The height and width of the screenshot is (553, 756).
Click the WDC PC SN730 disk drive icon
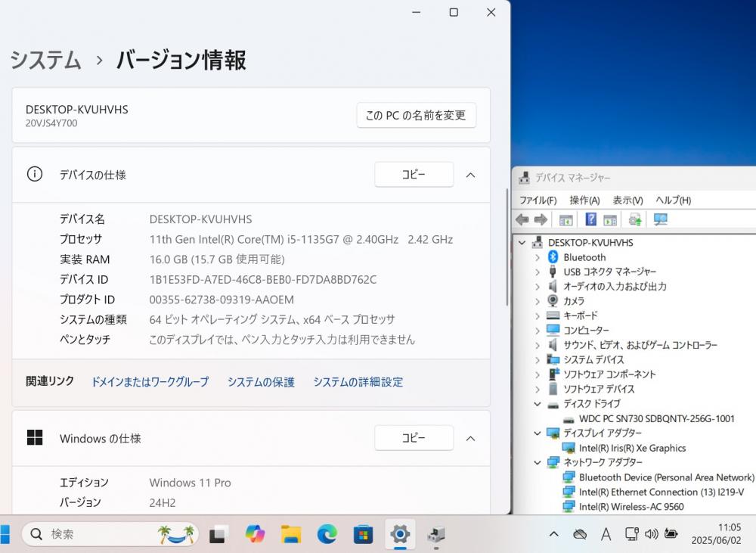click(569, 419)
